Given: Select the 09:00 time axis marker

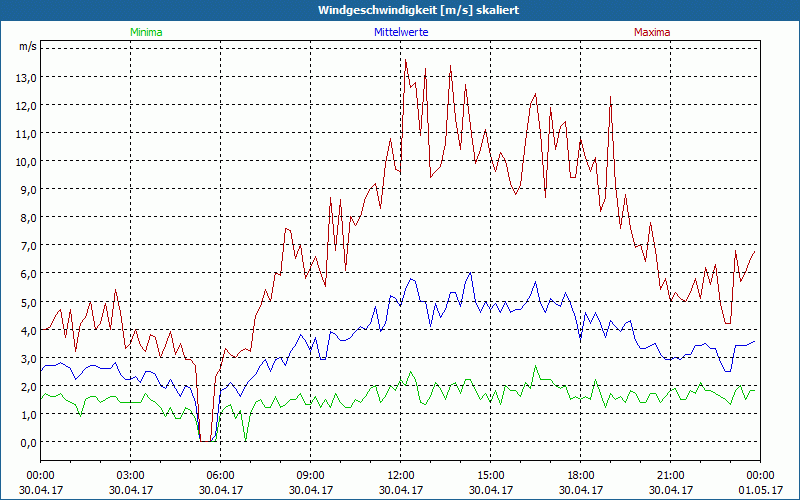Looking at the screenshot, I should [x=310, y=475].
